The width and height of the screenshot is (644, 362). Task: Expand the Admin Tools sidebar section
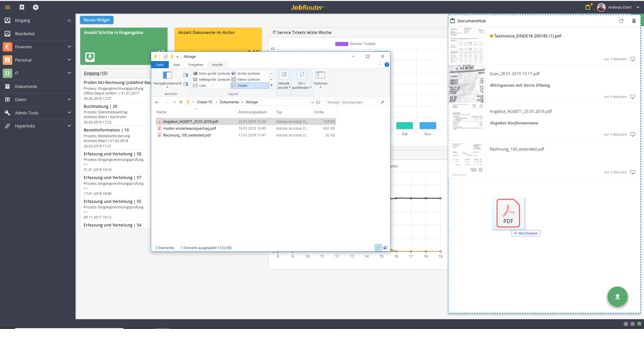click(x=69, y=113)
